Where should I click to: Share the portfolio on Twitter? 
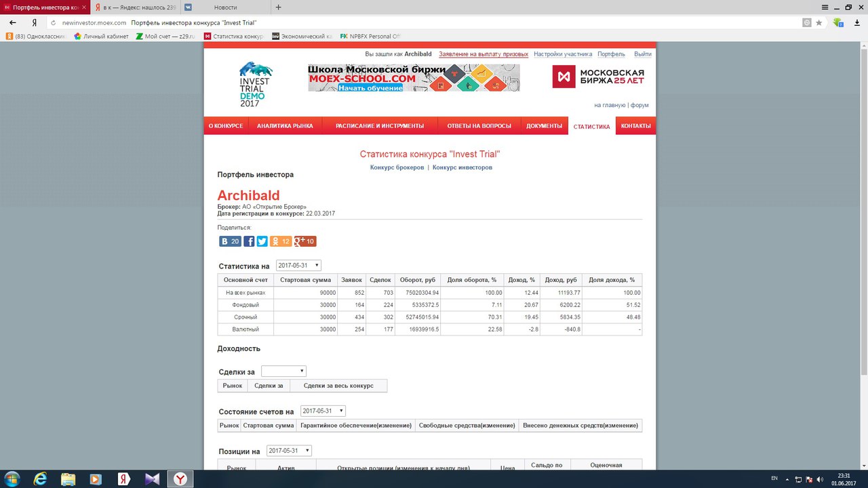[x=262, y=241]
